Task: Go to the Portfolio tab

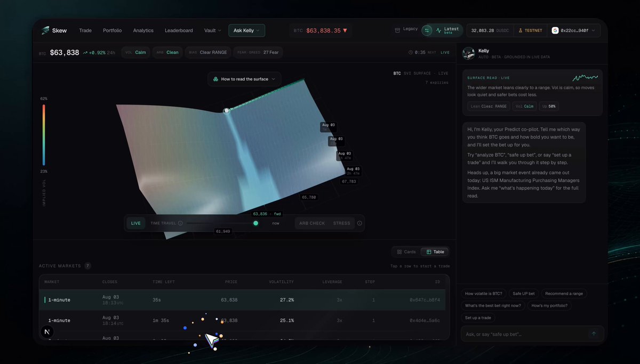Action: (x=112, y=30)
